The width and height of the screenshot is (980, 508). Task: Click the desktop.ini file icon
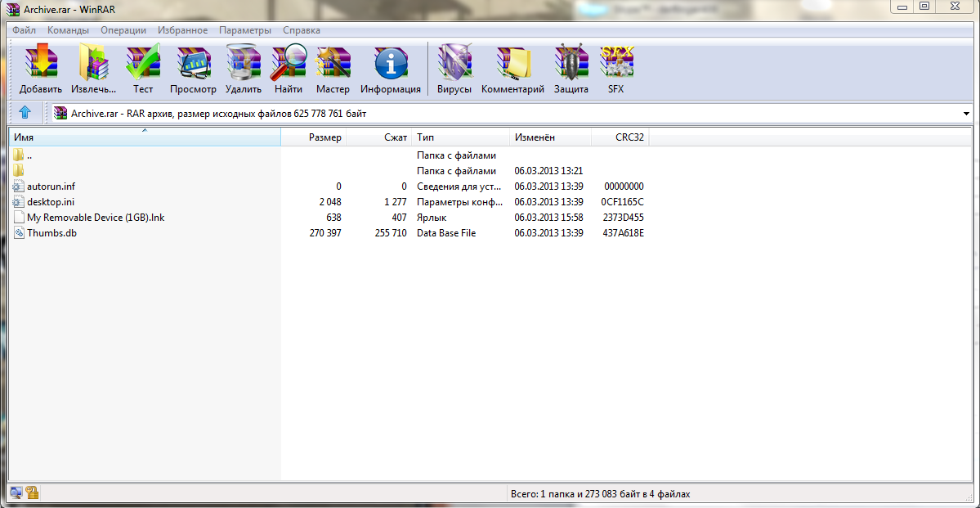click(18, 201)
